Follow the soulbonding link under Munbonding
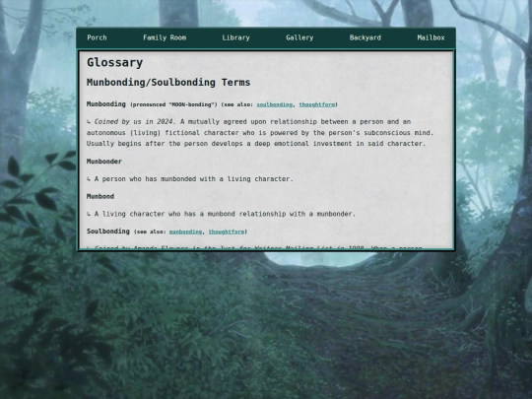532x399 pixels. (275, 104)
